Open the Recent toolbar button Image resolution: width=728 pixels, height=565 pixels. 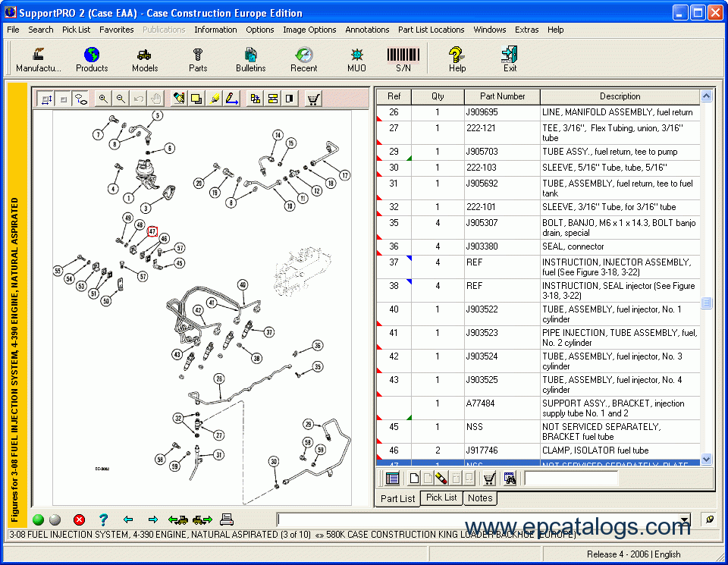coord(303,59)
